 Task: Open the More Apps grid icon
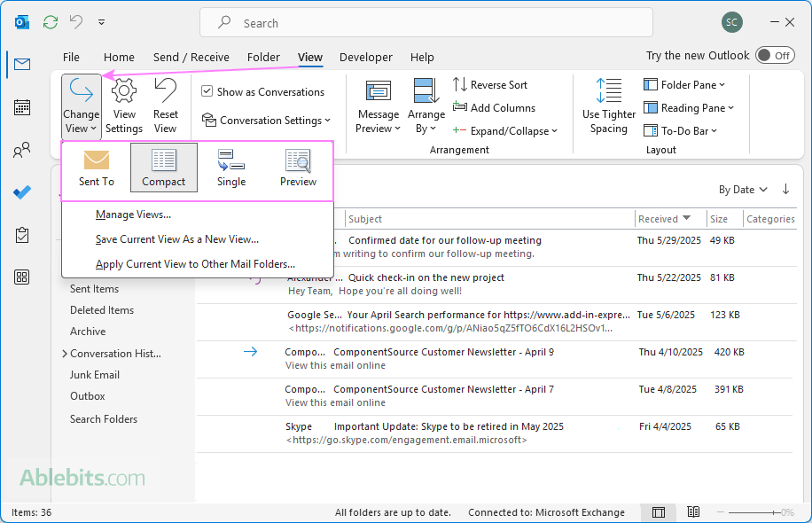click(22, 277)
